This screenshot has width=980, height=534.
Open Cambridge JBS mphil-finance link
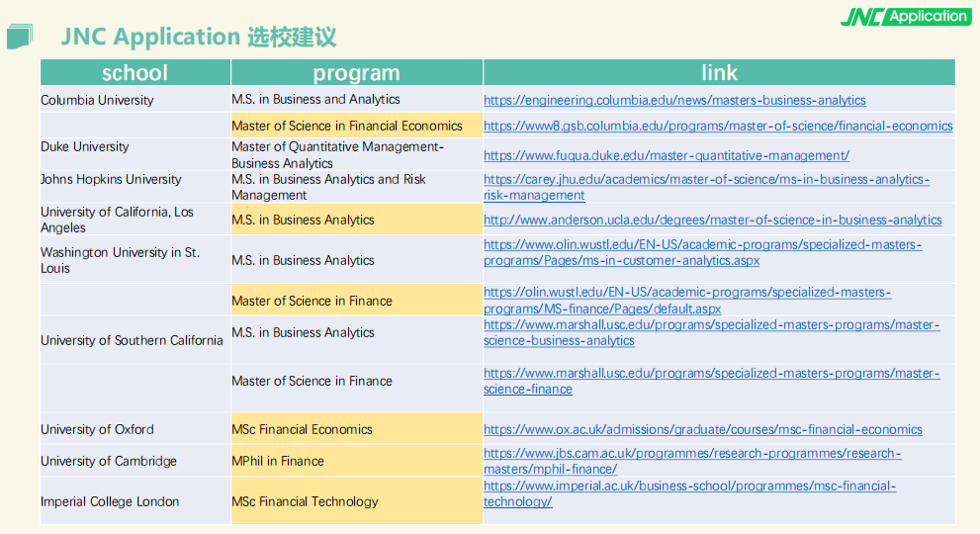click(x=692, y=461)
